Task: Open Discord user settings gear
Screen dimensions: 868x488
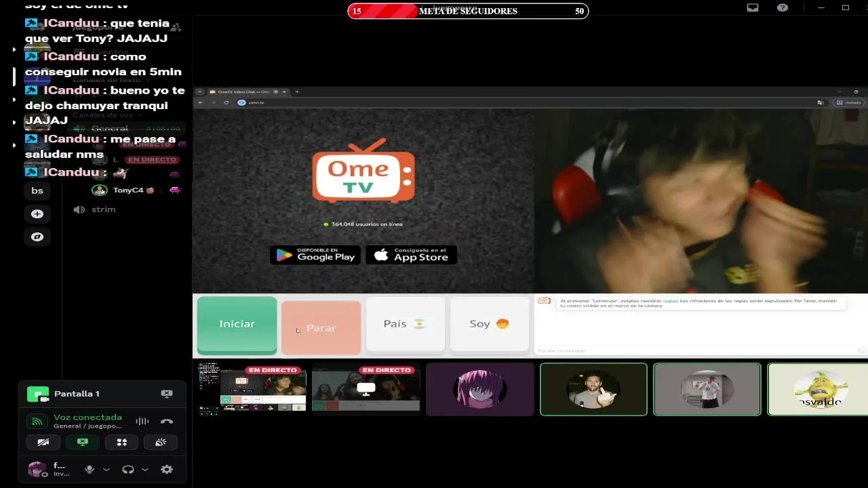Action: point(167,469)
